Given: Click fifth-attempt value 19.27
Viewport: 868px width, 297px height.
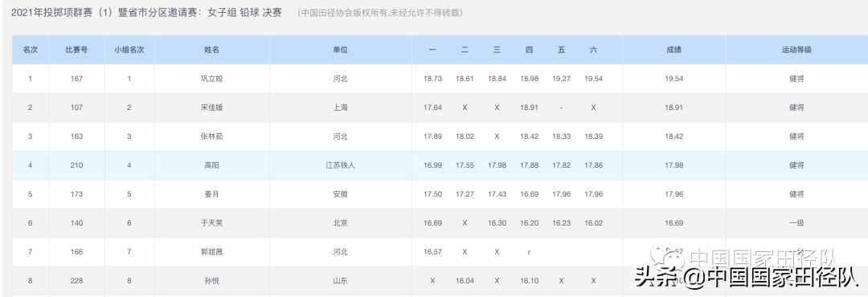Looking at the screenshot, I should pyautogui.click(x=561, y=79).
